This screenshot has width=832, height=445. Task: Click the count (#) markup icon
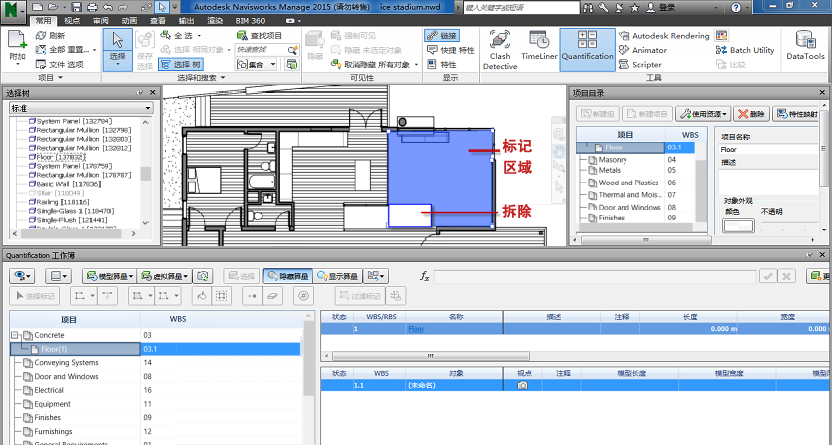(304, 296)
